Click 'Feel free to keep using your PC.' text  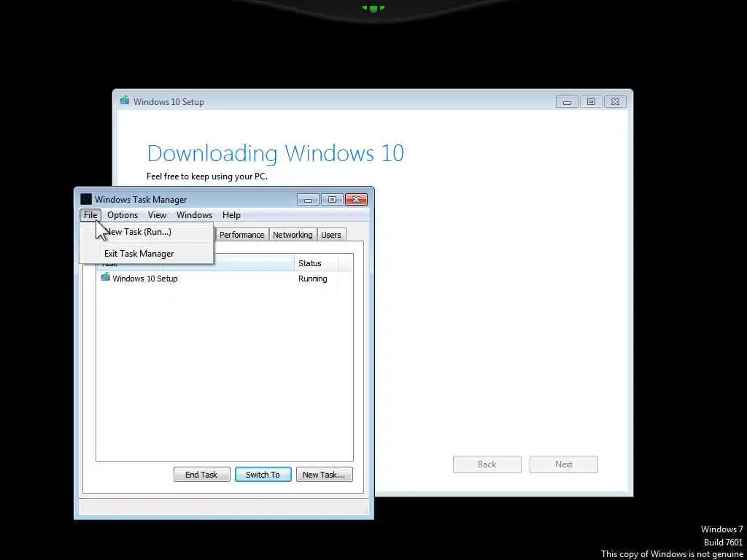(x=206, y=176)
